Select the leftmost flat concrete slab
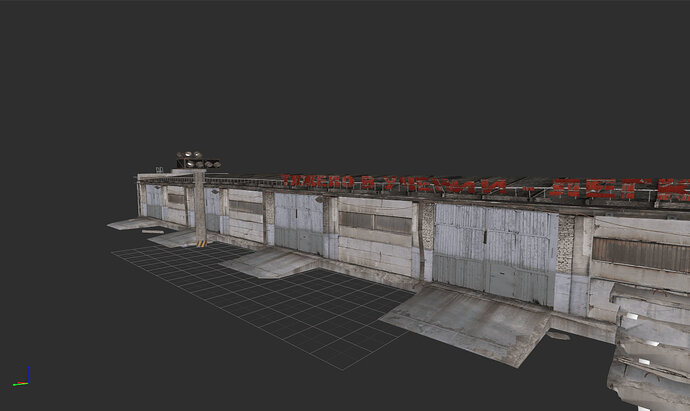This screenshot has height=411, width=690. pos(130,223)
